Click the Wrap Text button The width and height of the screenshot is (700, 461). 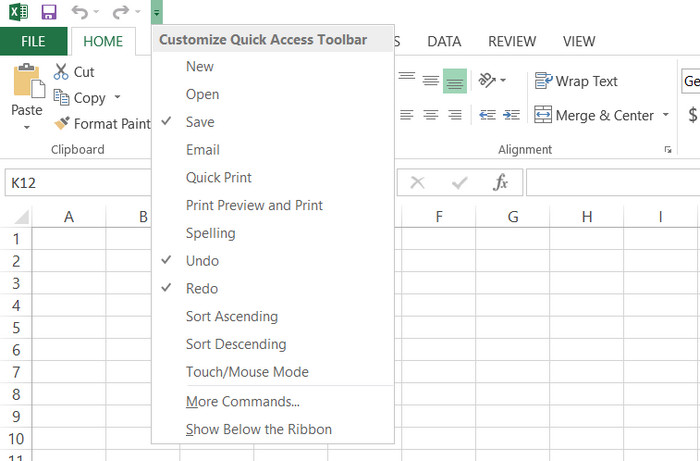(x=576, y=81)
